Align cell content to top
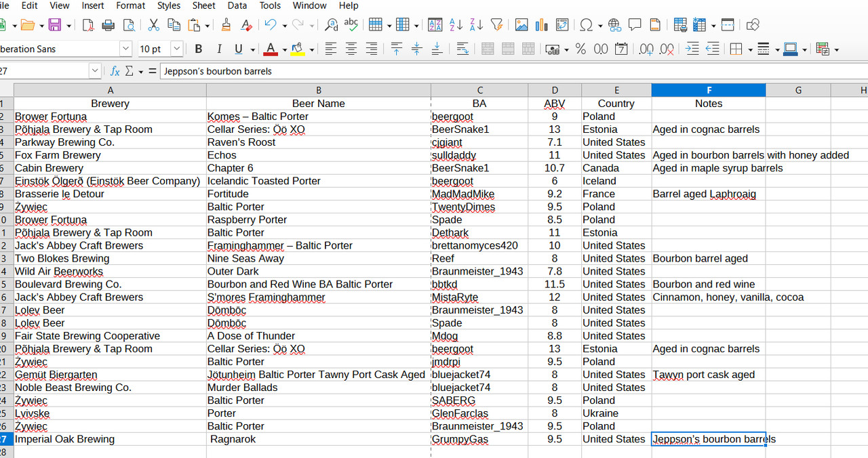This screenshot has width=868, height=458. click(x=397, y=49)
